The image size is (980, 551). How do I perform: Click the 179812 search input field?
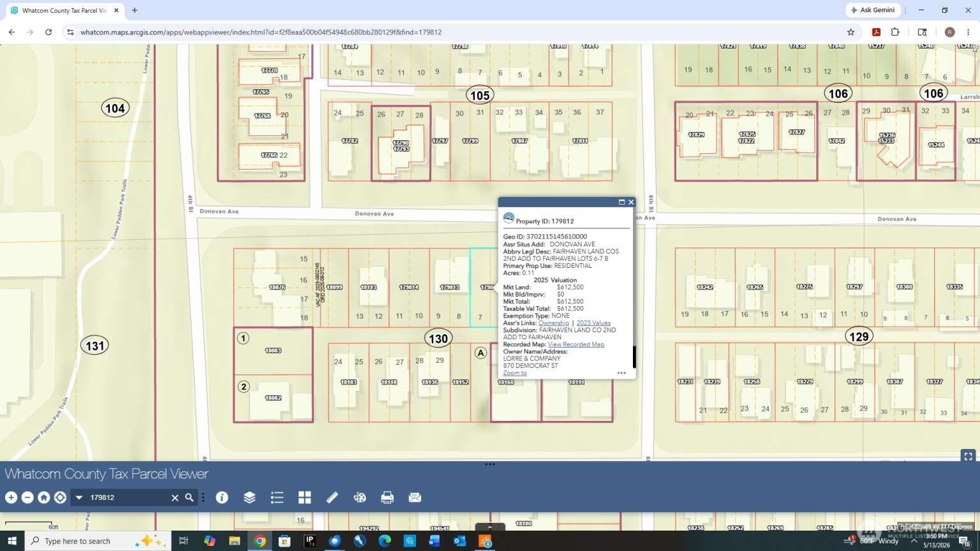[128, 497]
